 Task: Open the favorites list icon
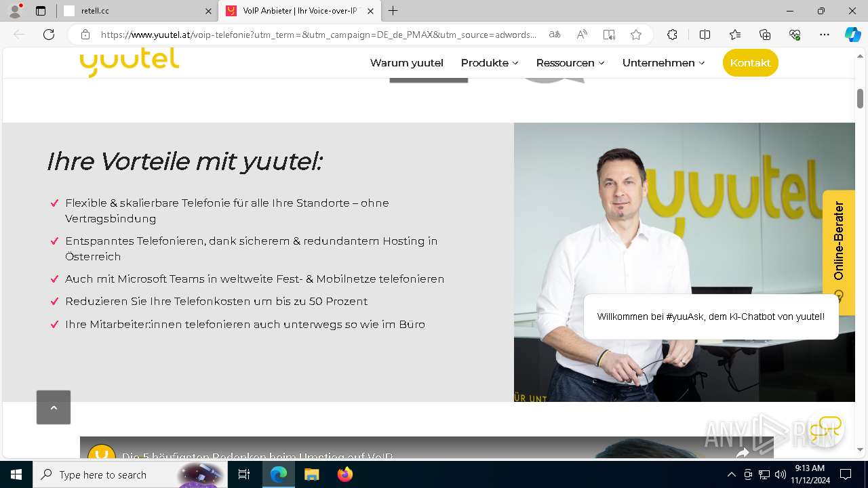point(735,35)
